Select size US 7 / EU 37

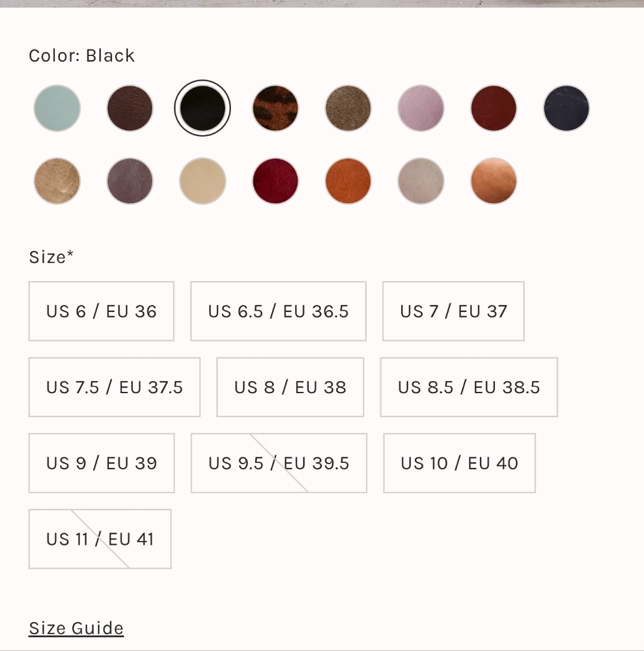tap(453, 311)
